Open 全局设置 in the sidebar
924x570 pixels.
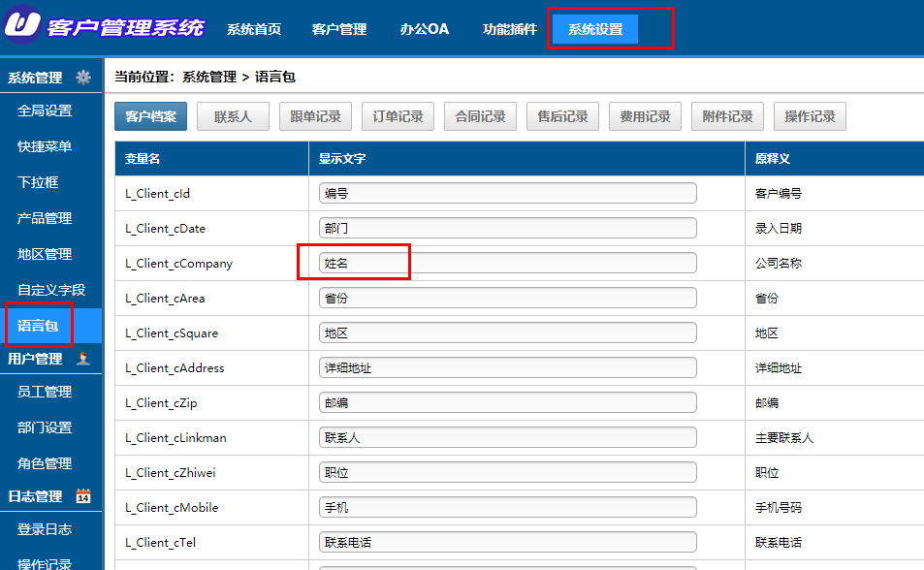point(45,111)
